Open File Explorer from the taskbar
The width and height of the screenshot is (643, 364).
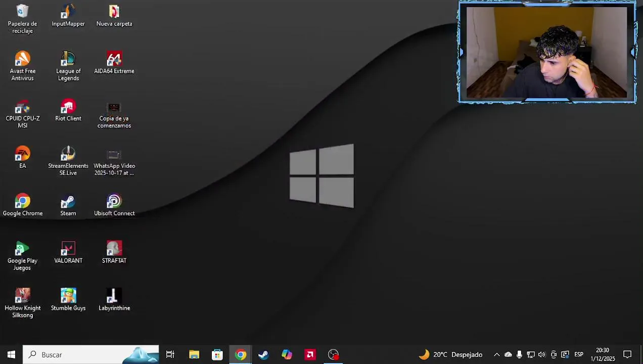[x=194, y=354]
